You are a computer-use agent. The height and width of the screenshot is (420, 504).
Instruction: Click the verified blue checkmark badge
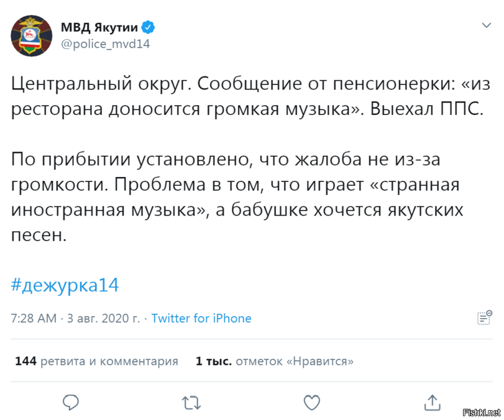pos(147,27)
